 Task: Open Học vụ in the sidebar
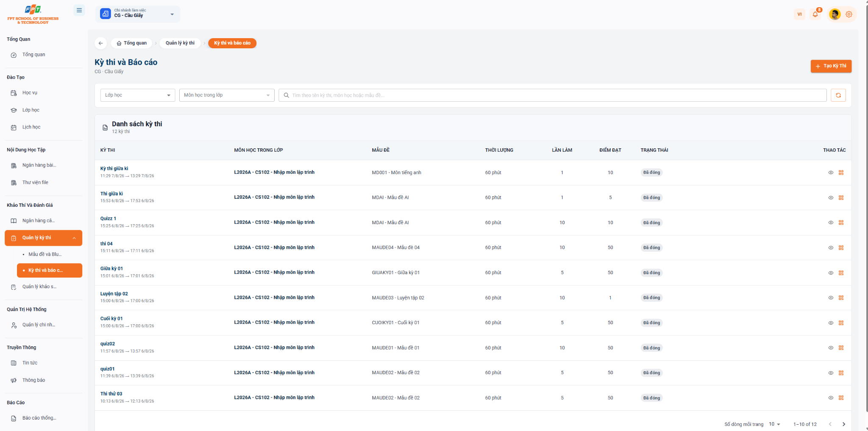pos(44,93)
